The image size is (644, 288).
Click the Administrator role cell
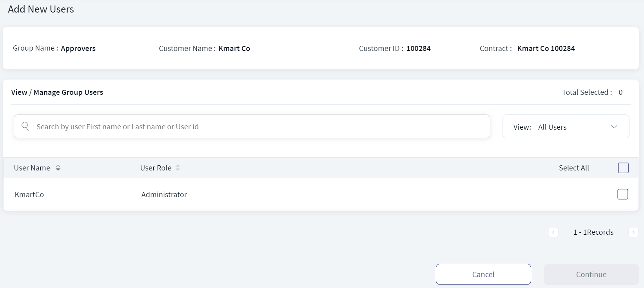[164, 194]
